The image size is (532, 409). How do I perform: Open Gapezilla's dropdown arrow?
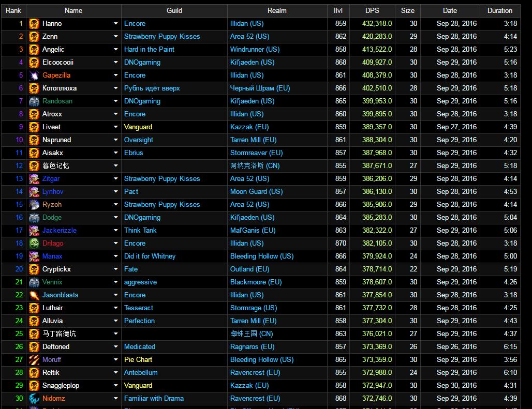point(116,75)
